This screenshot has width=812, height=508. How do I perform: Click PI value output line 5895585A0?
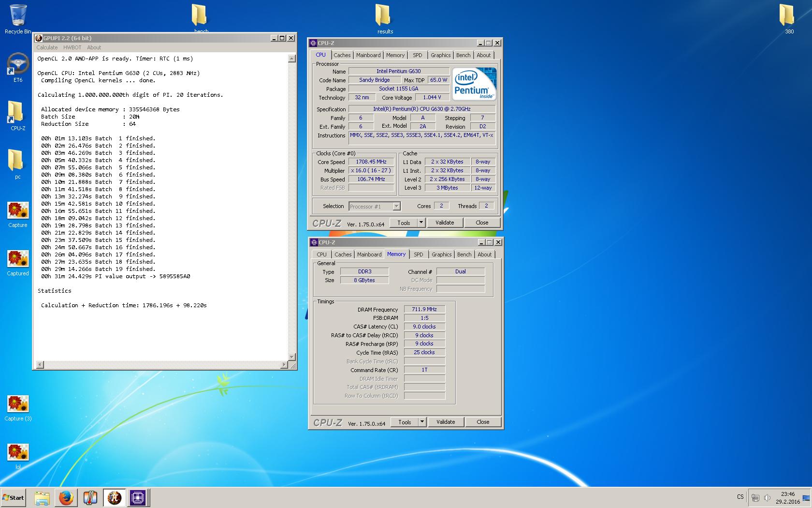pyautogui.click(x=116, y=276)
